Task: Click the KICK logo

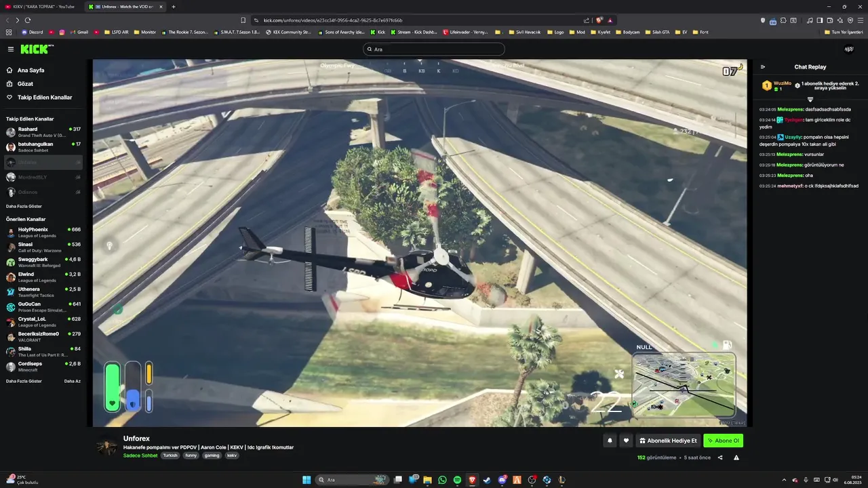Action: point(37,49)
